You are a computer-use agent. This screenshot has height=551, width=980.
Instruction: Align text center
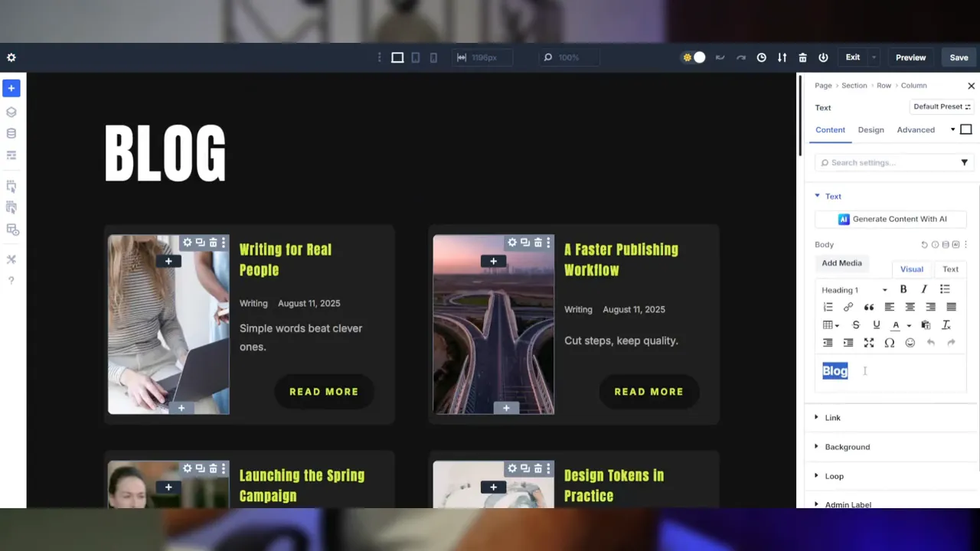[910, 307]
